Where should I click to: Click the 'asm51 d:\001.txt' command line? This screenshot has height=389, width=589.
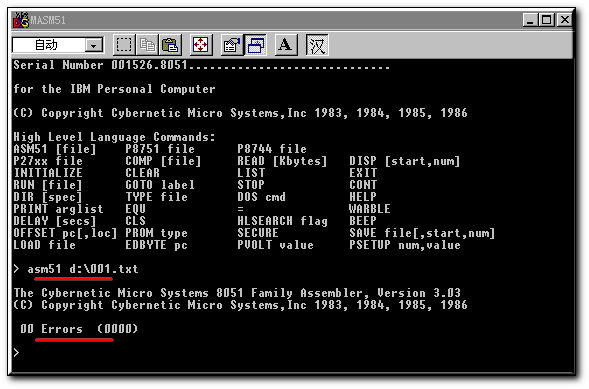coord(83,269)
